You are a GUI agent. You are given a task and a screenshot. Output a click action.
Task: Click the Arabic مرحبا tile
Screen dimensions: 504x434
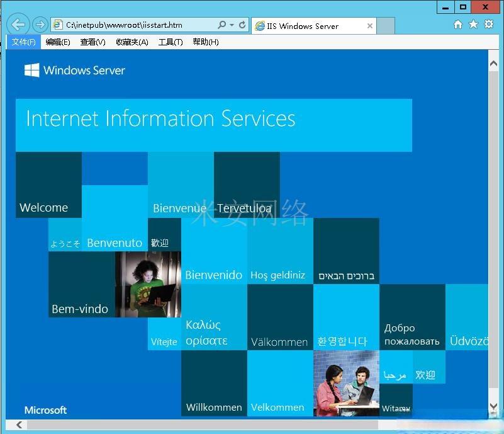click(x=396, y=367)
